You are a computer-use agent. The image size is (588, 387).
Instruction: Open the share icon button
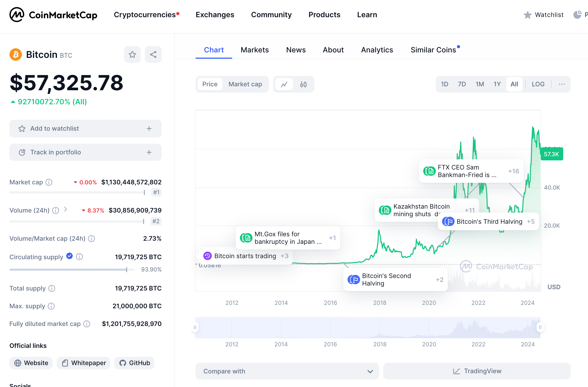153,55
